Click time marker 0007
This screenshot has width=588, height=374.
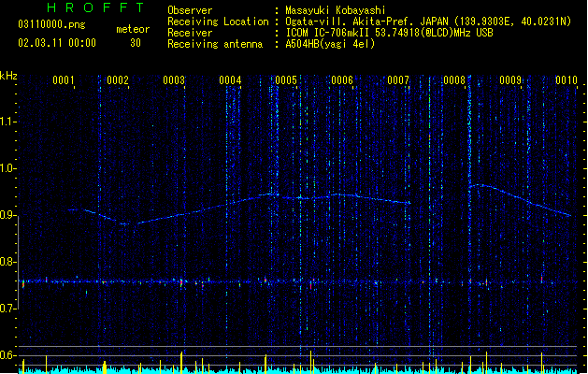tap(398, 80)
